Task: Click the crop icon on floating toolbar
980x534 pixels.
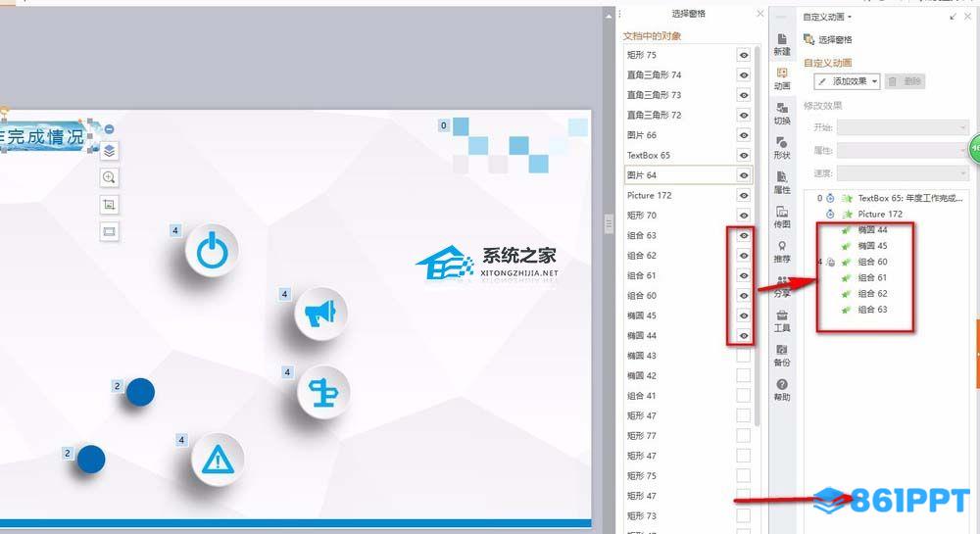Action: [x=109, y=204]
